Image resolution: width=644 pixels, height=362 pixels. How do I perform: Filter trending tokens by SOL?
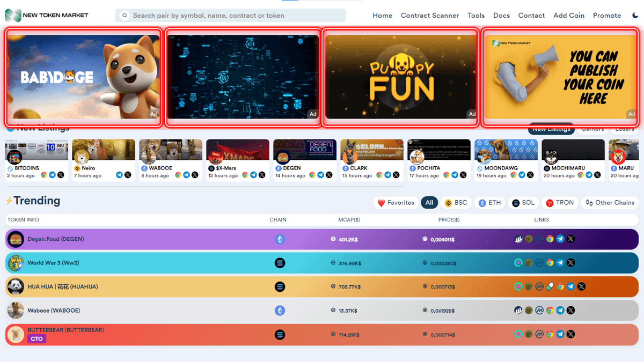point(524,203)
